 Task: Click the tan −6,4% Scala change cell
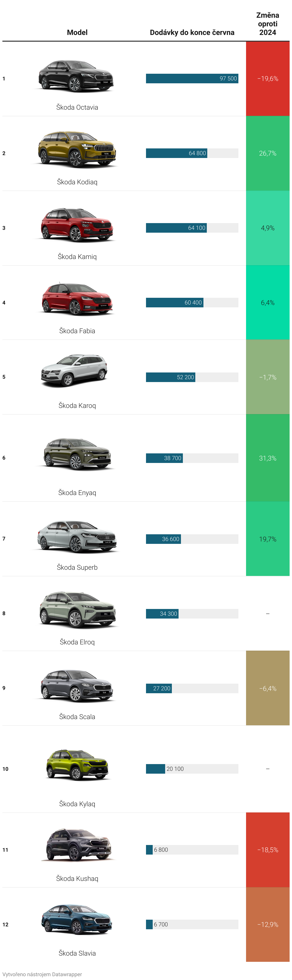click(268, 688)
